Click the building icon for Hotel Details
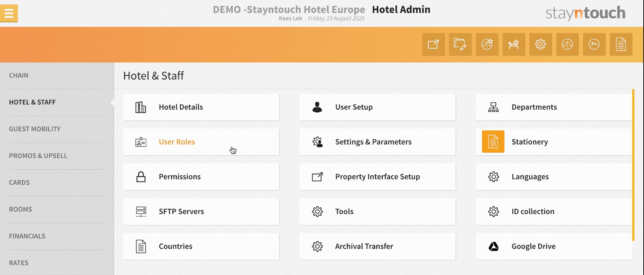The width and height of the screenshot is (644, 275). coord(141,107)
